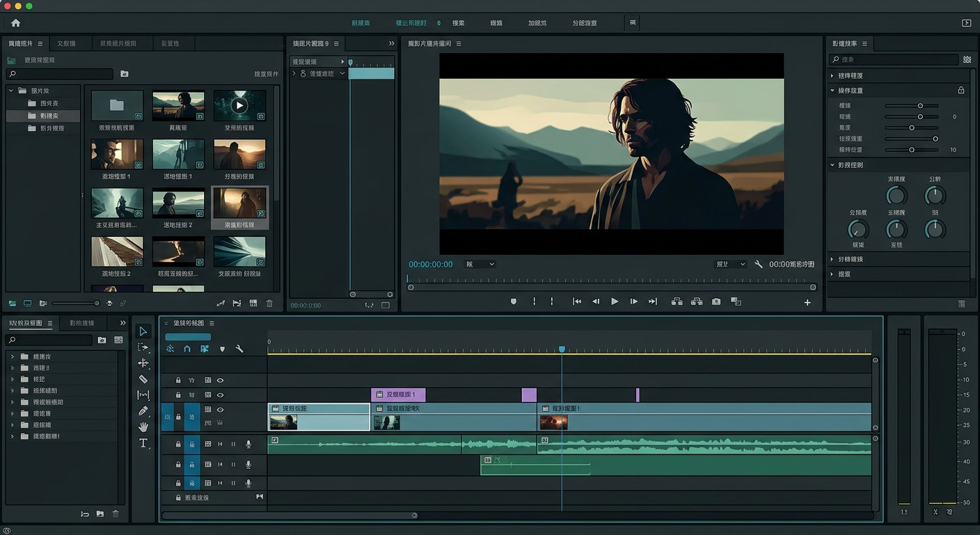Add a marker using timeline shield icon
The height and width of the screenshot is (535, 980).
[222, 349]
